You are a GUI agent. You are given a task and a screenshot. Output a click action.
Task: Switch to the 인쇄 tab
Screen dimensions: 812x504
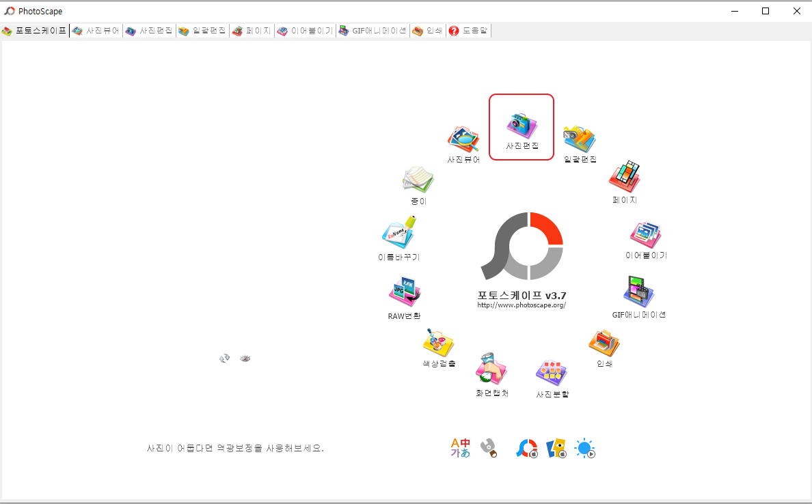428,31
